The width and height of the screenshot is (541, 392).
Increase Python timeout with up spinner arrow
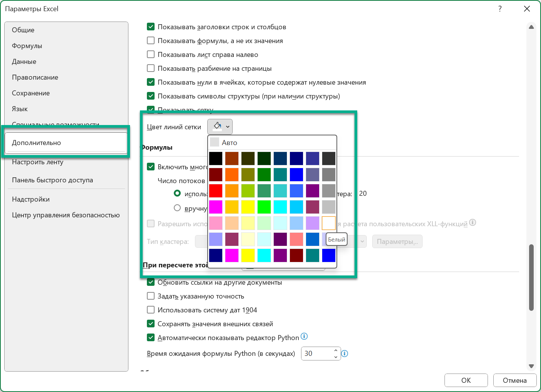pos(336,350)
